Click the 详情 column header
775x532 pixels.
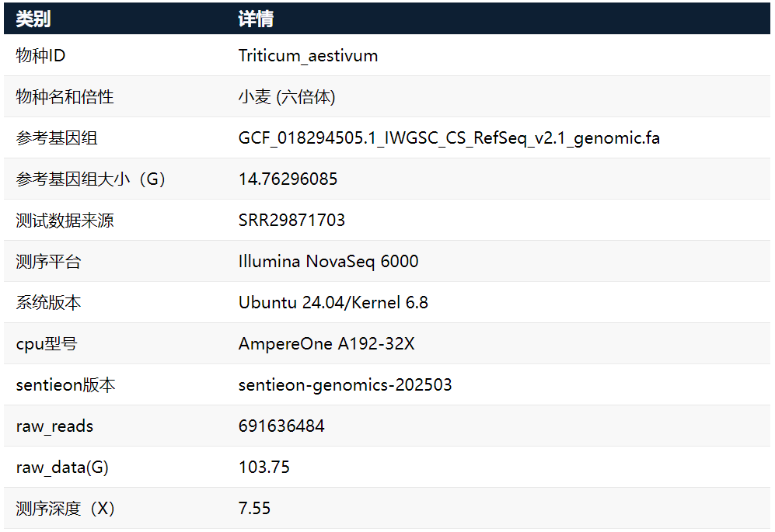(256, 19)
